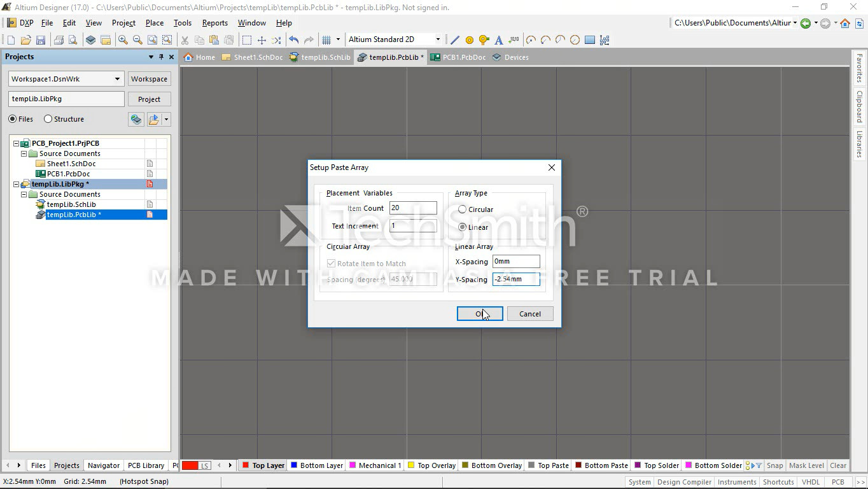Confirm the paste array with OK

[x=480, y=314]
